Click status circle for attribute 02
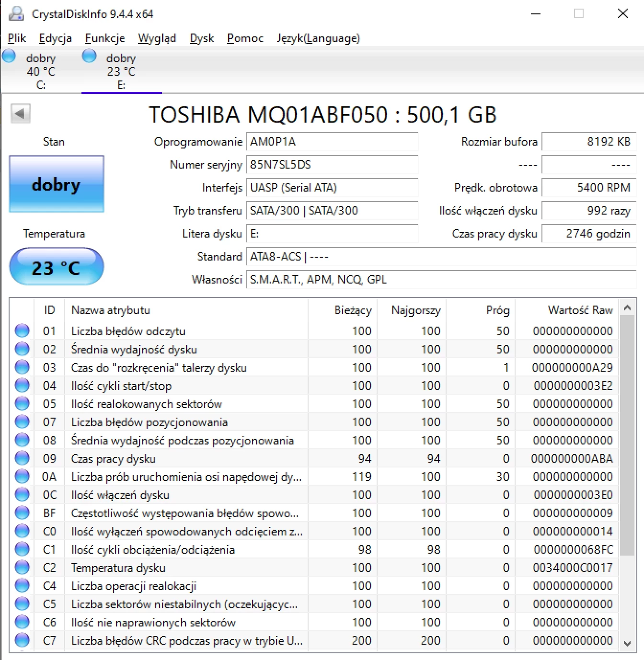 (x=22, y=349)
